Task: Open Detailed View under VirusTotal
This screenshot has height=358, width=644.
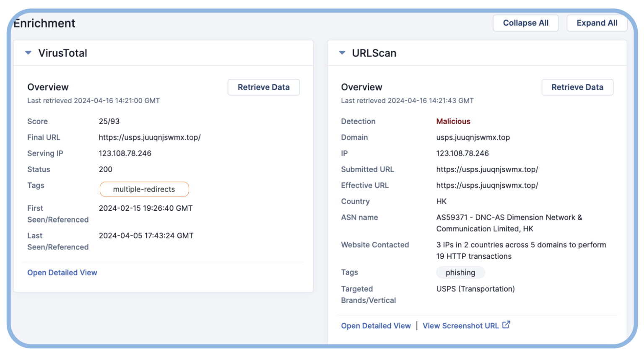Action: pos(62,272)
